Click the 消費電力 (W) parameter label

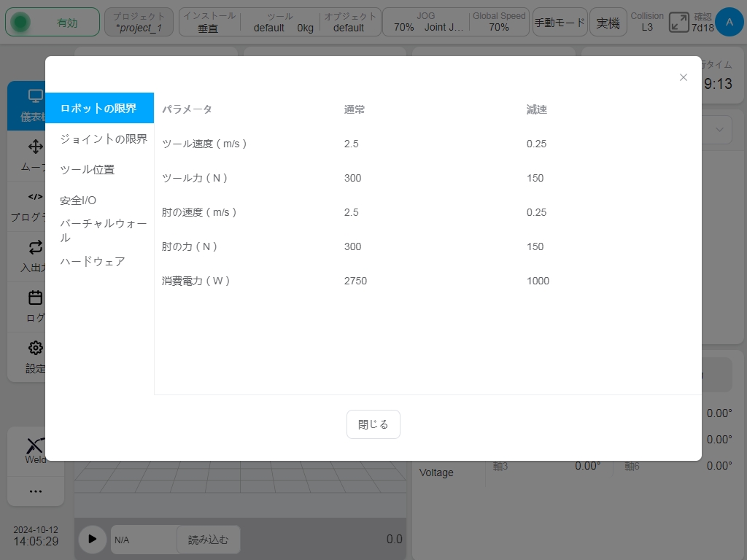pyautogui.click(x=196, y=281)
